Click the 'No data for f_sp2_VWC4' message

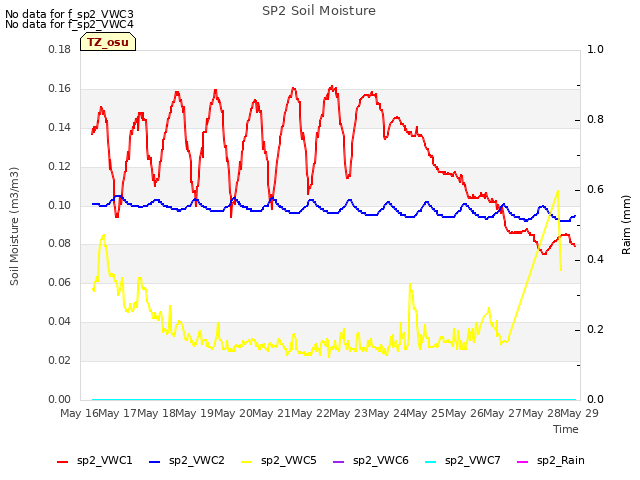(x=69, y=24)
